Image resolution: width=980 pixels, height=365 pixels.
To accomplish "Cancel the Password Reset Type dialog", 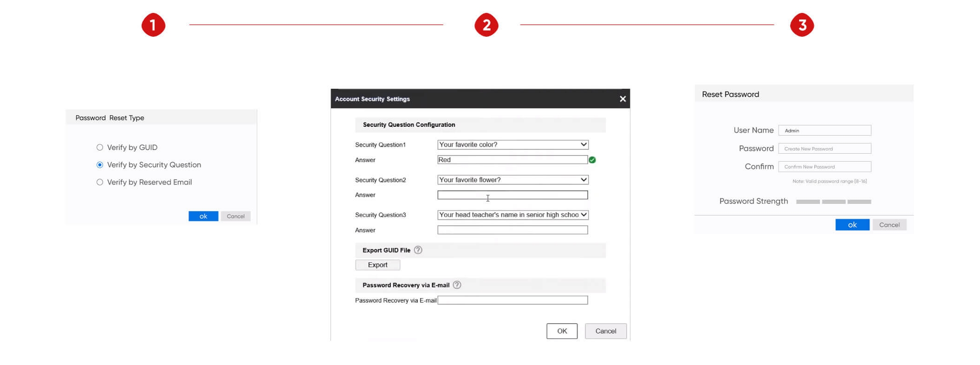I will (x=235, y=216).
